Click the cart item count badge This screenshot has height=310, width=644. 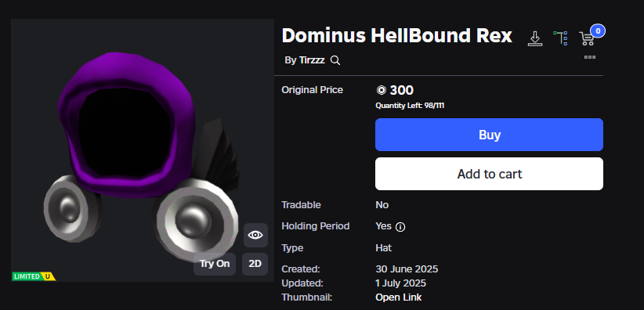[598, 31]
